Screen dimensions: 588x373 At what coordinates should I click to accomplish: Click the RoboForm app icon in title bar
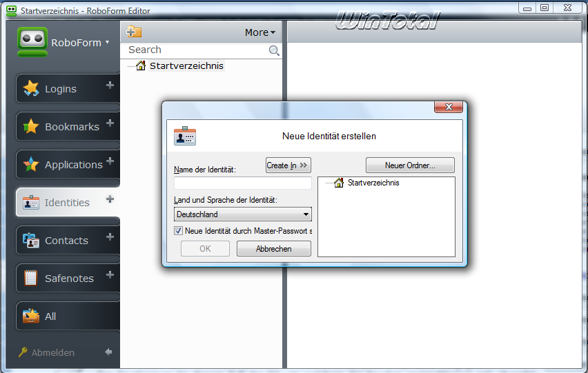click(12, 10)
